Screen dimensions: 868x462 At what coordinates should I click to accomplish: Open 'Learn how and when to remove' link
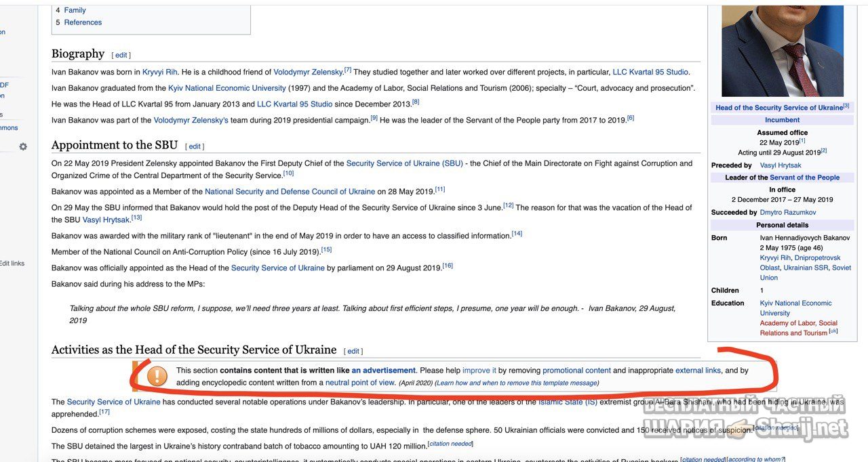[516, 383]
